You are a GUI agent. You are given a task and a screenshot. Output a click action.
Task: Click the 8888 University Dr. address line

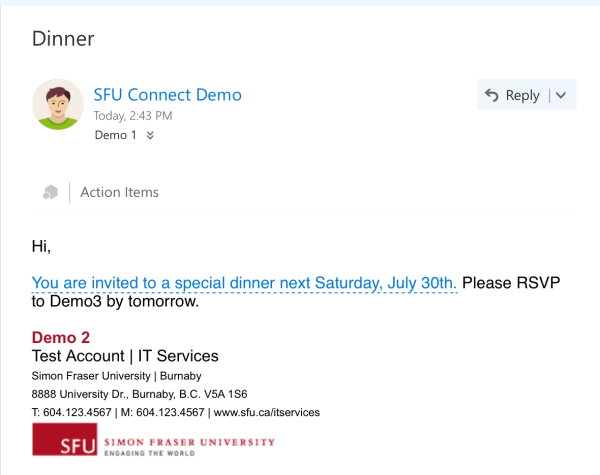(140, 394)
